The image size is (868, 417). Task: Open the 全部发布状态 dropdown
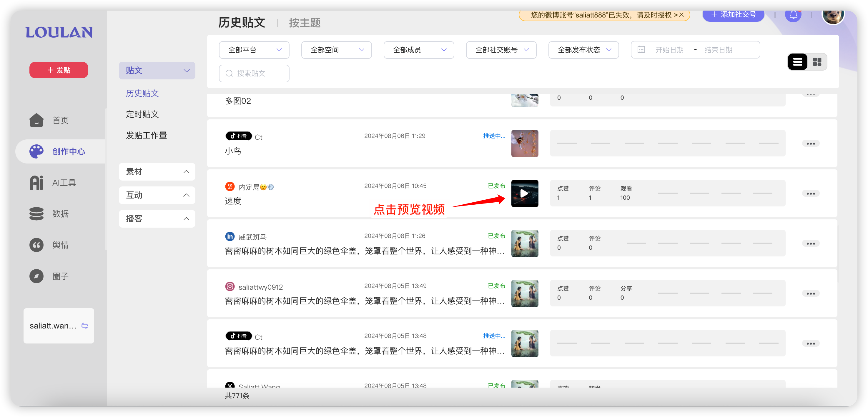coord(583,50)
